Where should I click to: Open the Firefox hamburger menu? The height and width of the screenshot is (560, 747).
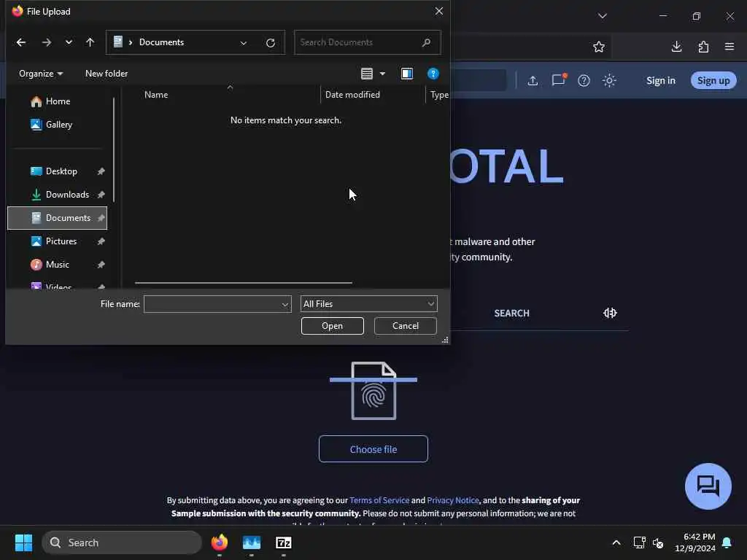tap(729, 47)
